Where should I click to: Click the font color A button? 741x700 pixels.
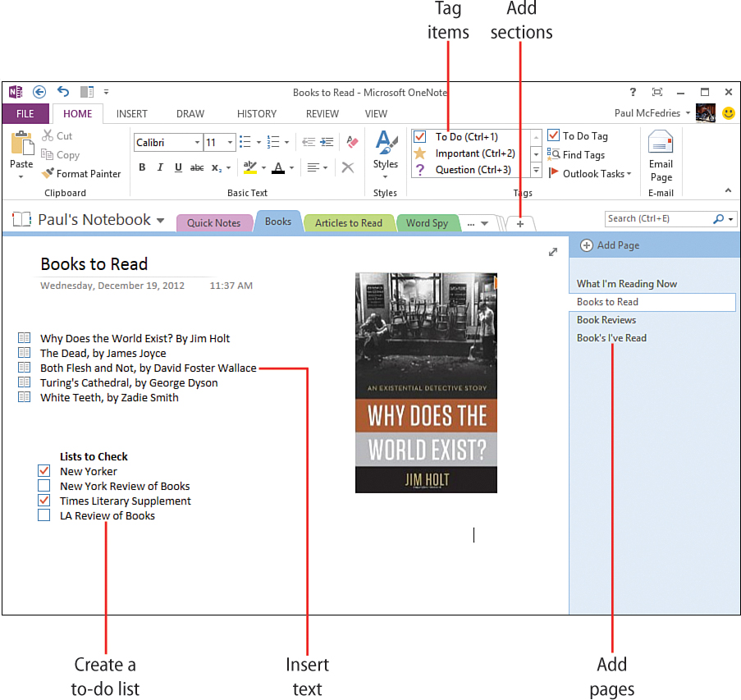tap(278, 167)
